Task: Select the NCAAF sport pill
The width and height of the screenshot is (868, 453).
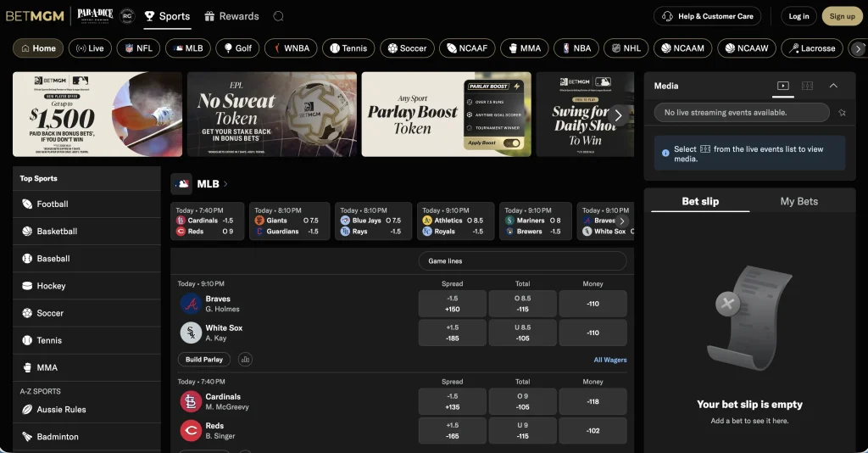Action: [467, 48]
